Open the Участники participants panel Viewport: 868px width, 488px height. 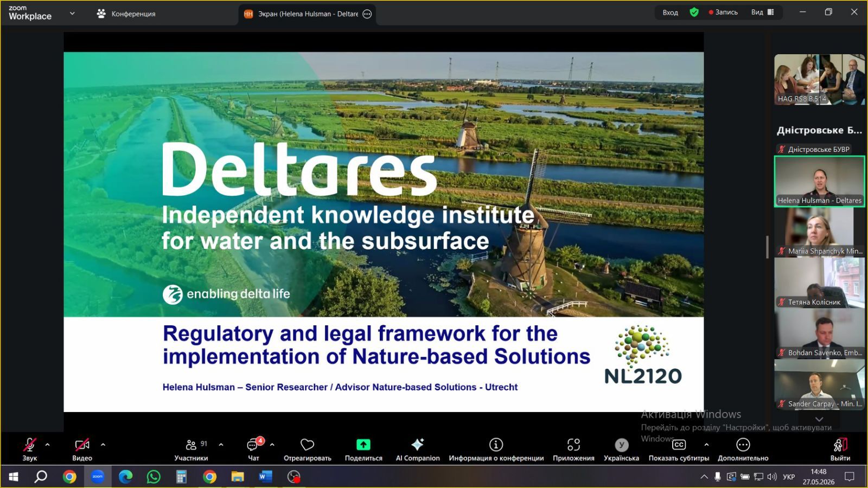pos(191,449)
